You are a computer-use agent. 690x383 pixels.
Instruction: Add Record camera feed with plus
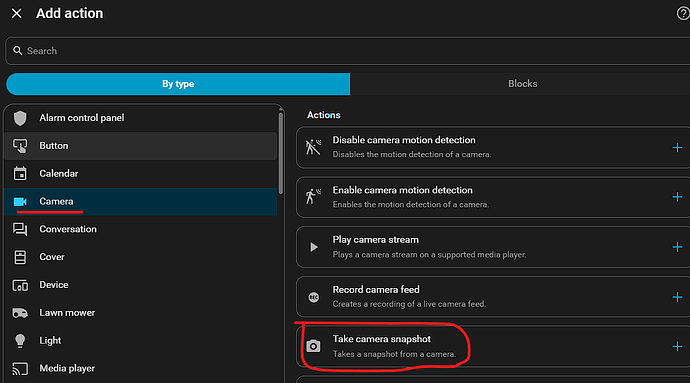click(x=677, y=297)
